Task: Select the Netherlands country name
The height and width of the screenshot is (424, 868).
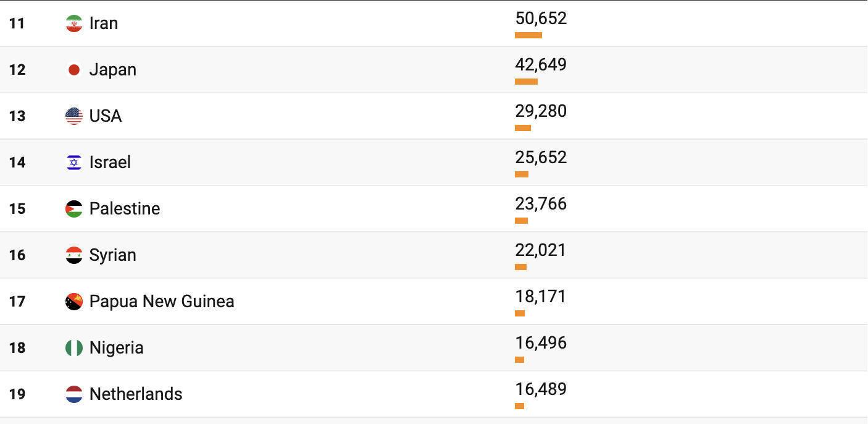Action: click(x=136, y=394)
